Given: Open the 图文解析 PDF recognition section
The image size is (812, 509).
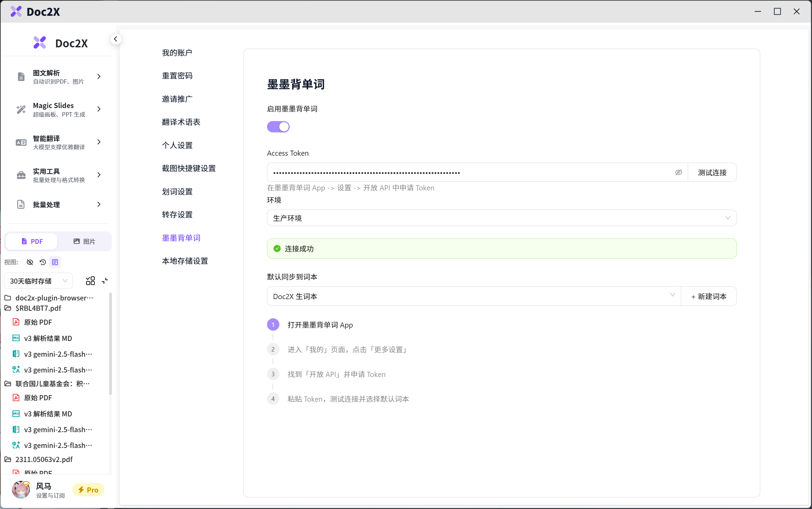Looking at the screenshot, I should point(58,76).
